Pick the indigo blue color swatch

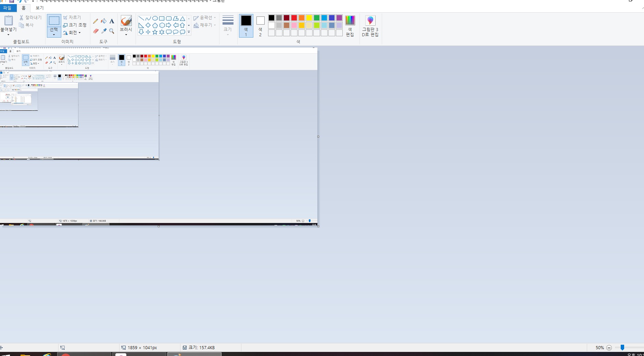332,18
